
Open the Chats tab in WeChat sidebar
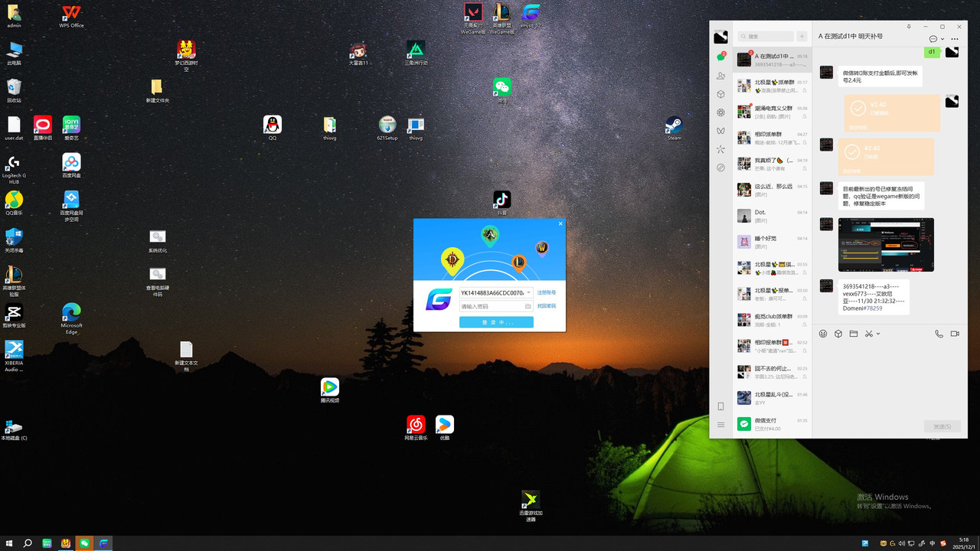pos(720,57)
